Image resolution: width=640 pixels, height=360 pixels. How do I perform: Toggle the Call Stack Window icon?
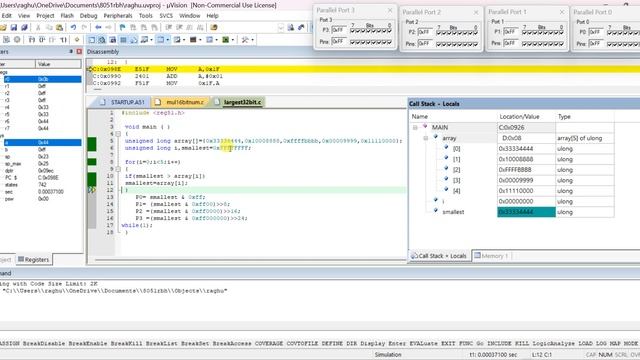click(x=133, y=40)
